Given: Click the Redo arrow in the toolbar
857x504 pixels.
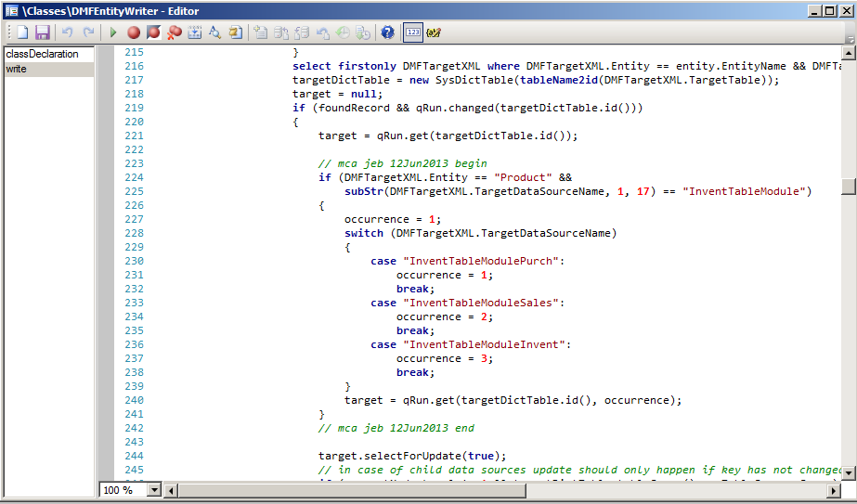Looking at the screenshot, I should coord(88,32).
